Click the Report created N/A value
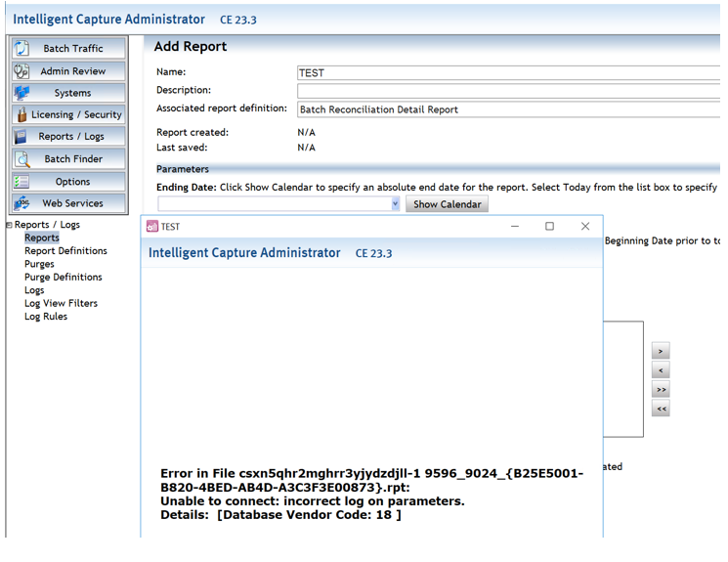728x562 pixels. [x=306, y=132]
